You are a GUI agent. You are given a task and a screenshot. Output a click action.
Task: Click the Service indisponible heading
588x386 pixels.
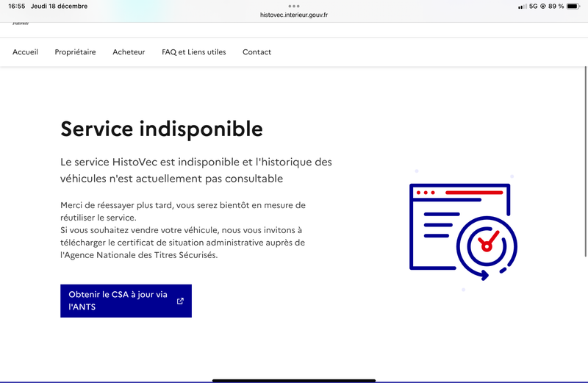(161, 129)
